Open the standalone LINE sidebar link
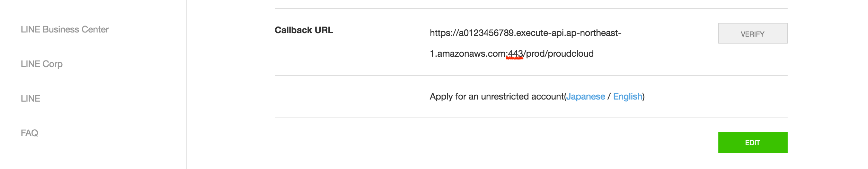The width and height of the screenshot is (868, 169). (30, 98)
